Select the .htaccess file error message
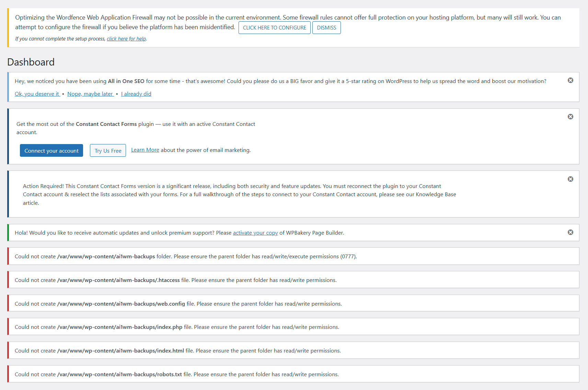Viewport: 588px width, 390px height. pyautogui.click(x=176, y=280)
